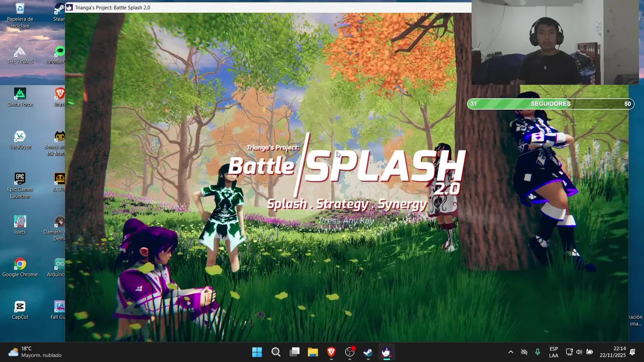Open Steam from the taskbar
Viewport: 644px width, 362px height.
click(368, 352)
